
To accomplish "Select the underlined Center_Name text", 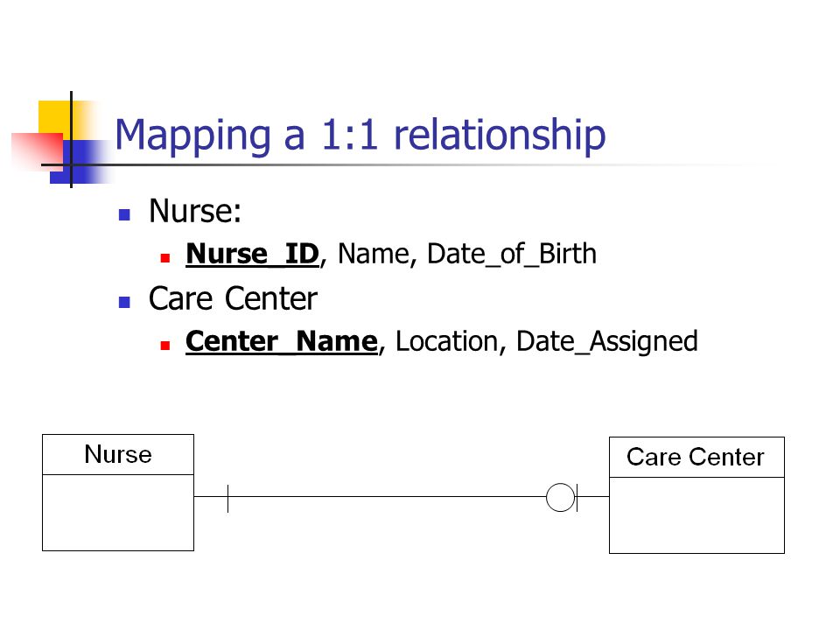I will click(282, 341).
